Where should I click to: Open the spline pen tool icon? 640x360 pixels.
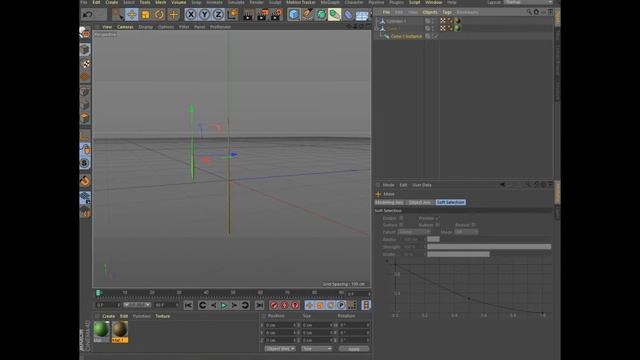307,15
